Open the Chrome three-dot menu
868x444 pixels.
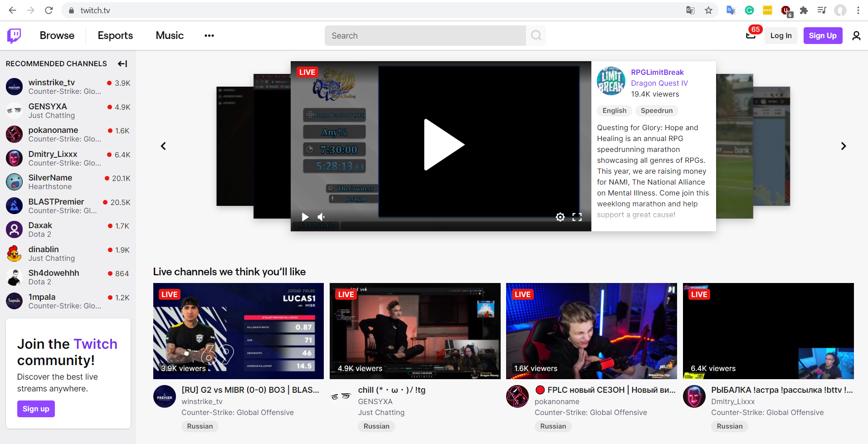tap(858, 10)
